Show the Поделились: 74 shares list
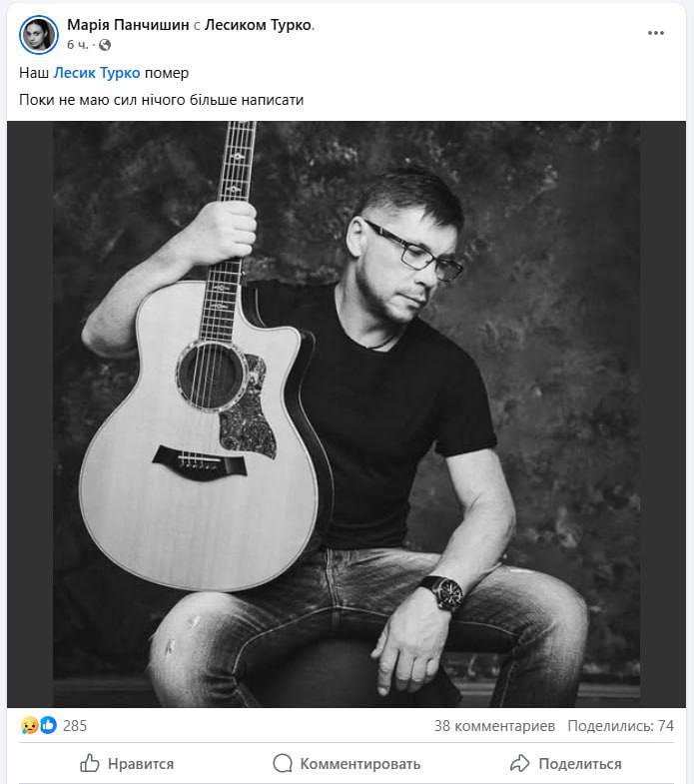This screenshot has height=784, width=694. point(620,725)
